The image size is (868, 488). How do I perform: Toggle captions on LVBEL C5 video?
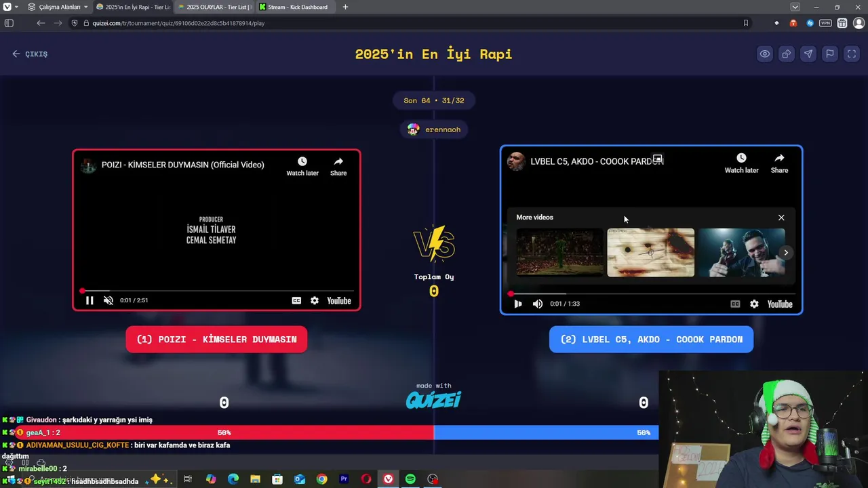(735, 304)
